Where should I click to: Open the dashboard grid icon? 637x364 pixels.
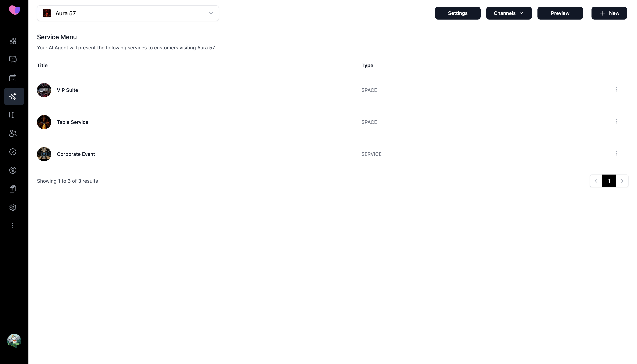[x=13, y=41]
